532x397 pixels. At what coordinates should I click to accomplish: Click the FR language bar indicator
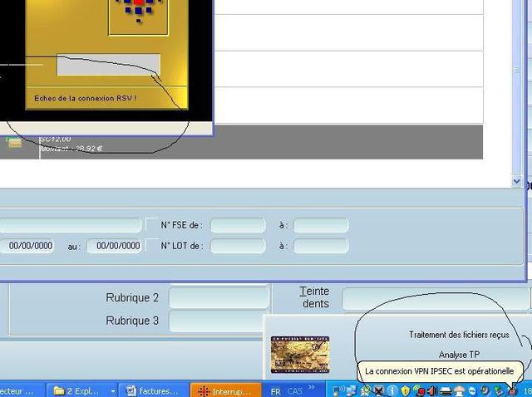tap(275, 390)
